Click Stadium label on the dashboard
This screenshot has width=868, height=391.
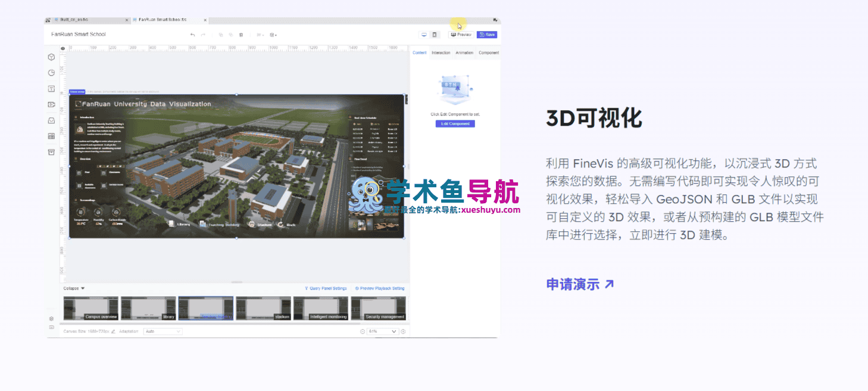coord(264,225)
